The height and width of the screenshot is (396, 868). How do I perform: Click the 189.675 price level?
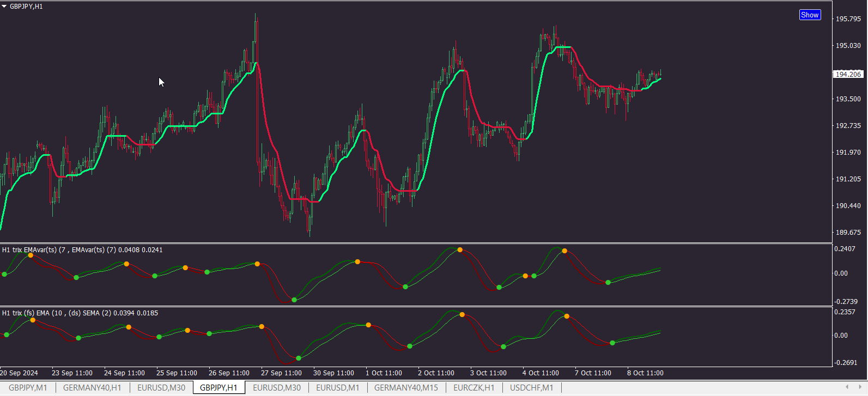pyautogui.click(x=848, y=233)
